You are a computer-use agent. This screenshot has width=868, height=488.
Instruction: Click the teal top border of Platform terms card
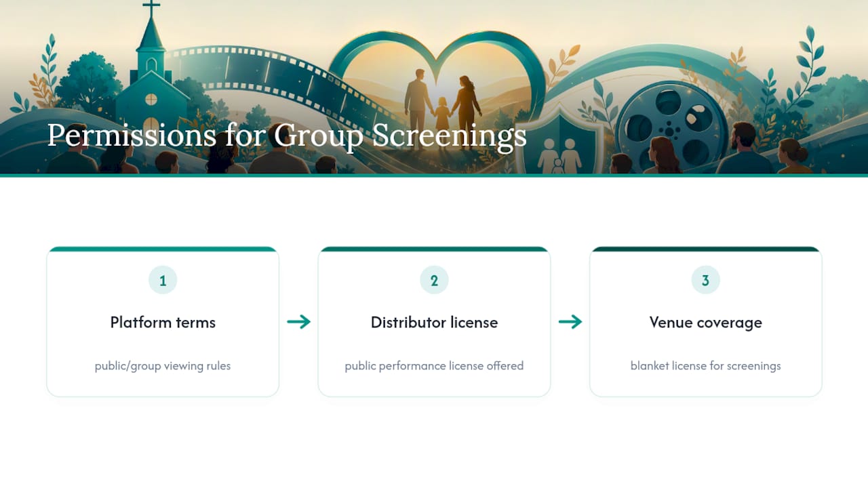pyautogui.click(x=163, y=249)
